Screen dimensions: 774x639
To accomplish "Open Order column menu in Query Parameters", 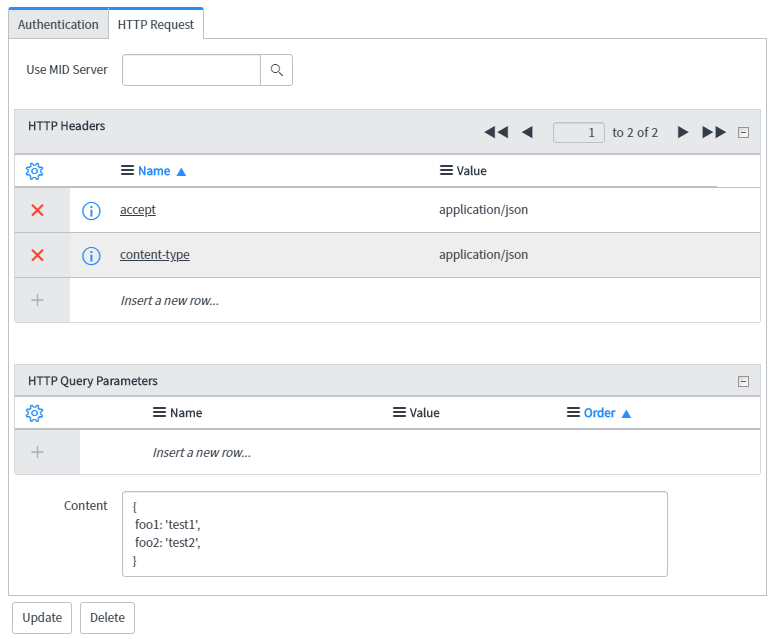I will pyautogui.click(x=573, y=413).
